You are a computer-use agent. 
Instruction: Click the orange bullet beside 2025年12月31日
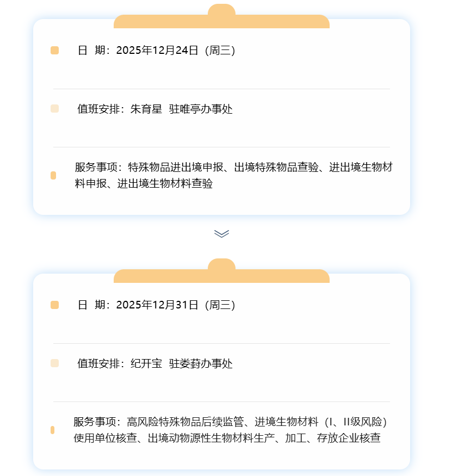(x=54, y=305)
